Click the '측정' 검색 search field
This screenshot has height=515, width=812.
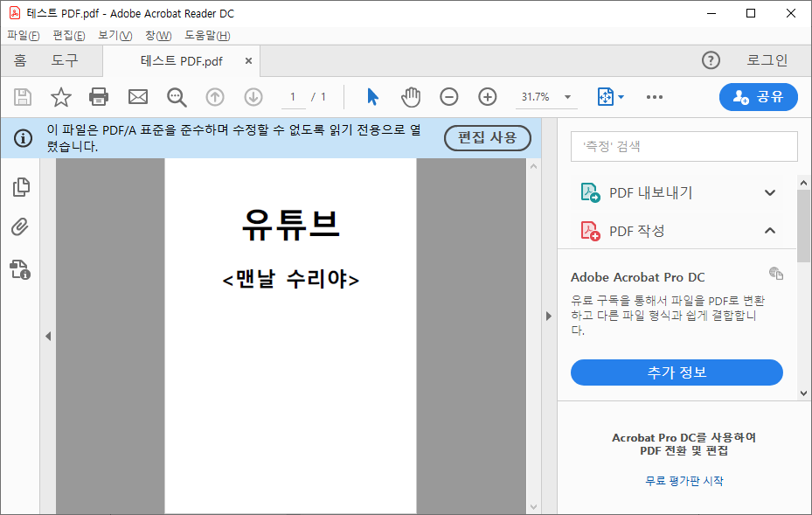click(684, 146)
